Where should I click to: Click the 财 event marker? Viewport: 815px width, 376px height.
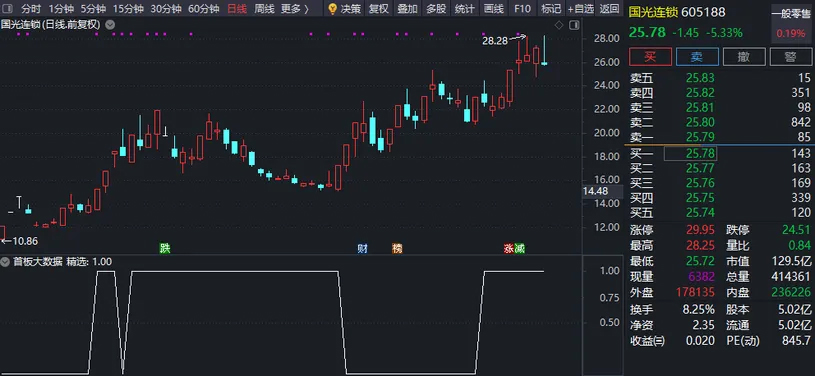tap(362, 248)
